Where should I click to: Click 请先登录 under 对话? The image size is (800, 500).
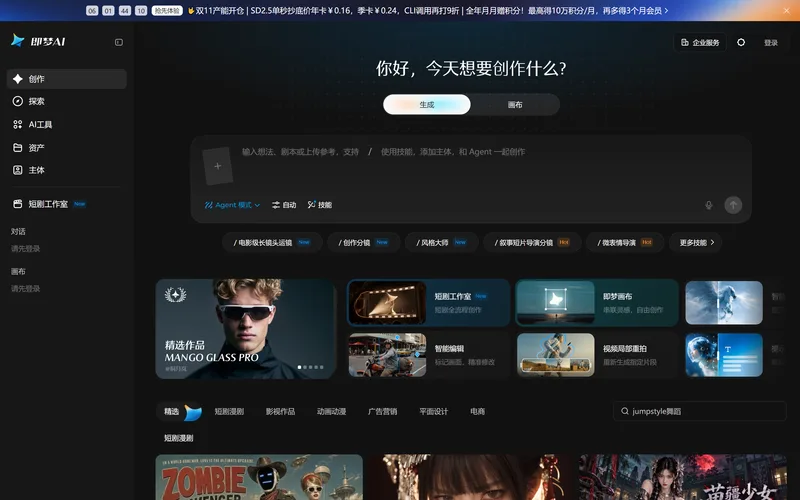coord(26,248)
